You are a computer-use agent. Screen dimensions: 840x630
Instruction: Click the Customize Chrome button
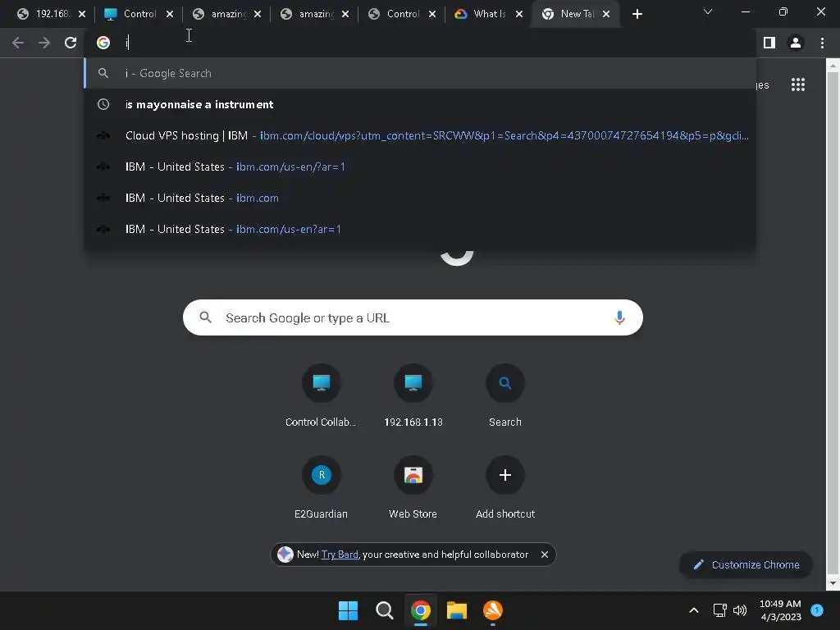(x=746, y=564)
